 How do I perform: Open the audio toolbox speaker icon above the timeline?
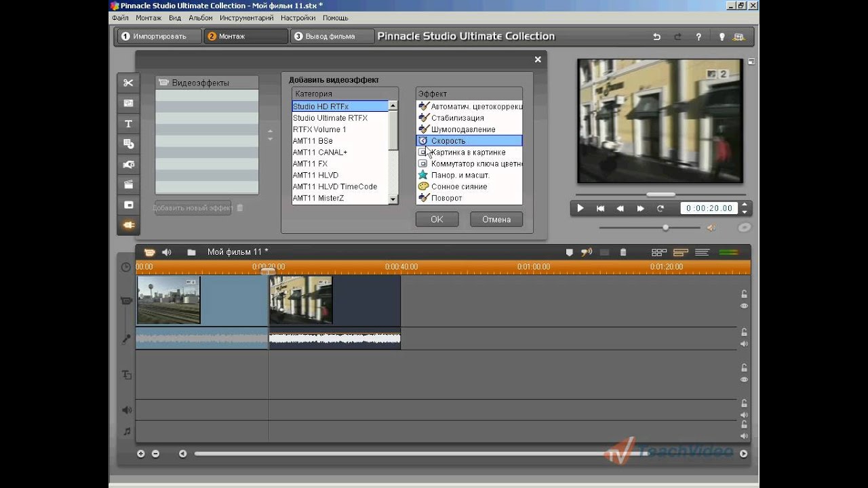click(167, 252)
